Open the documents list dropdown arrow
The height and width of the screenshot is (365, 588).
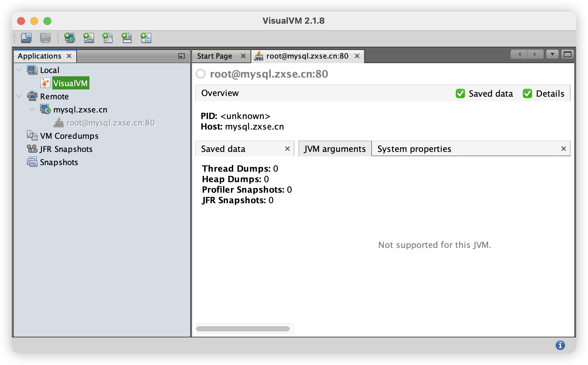552,55
